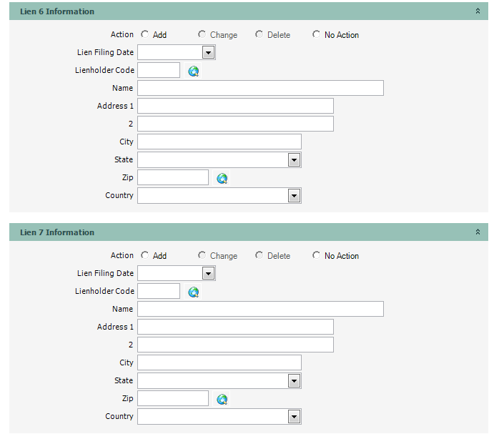Open Lien Filing Date dropdown in Lien 7
Image resolution: width=504 pixels, height=439 pixels.
[208, 274]
